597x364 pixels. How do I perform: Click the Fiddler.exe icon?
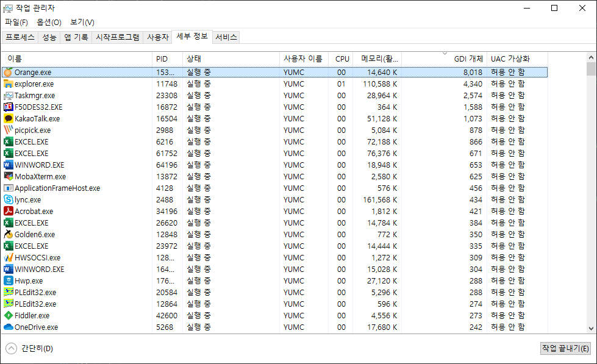pyautogui.click(x=8, y=316)
